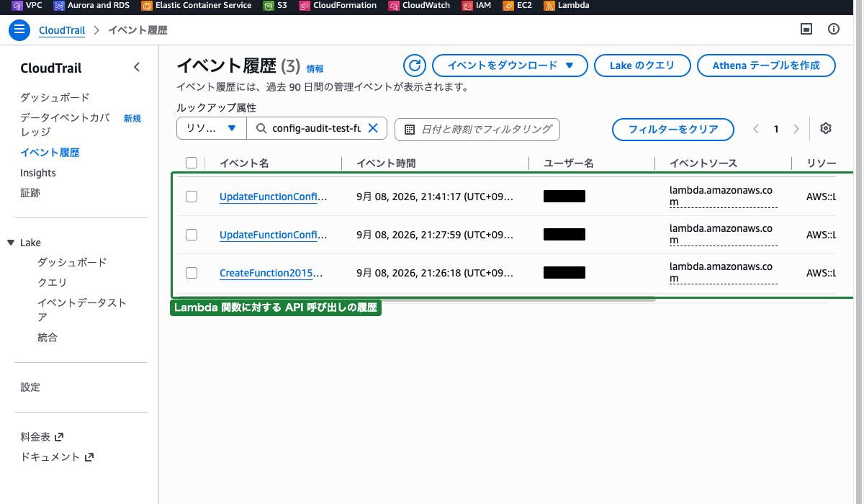This screenshot has width=864, height=504.
Task: Click the ユーザー名 column header
Action: tap(569, 163)
